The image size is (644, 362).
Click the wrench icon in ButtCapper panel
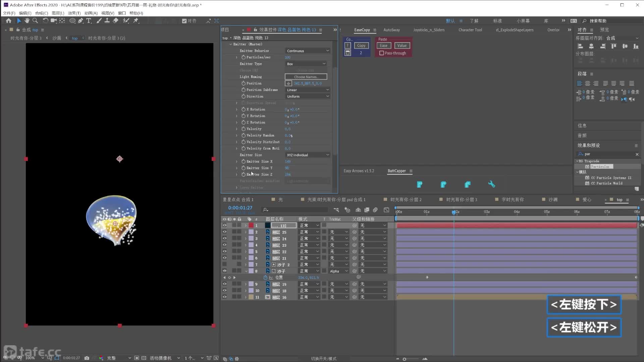pyautogui.click(x=491, y=184)
